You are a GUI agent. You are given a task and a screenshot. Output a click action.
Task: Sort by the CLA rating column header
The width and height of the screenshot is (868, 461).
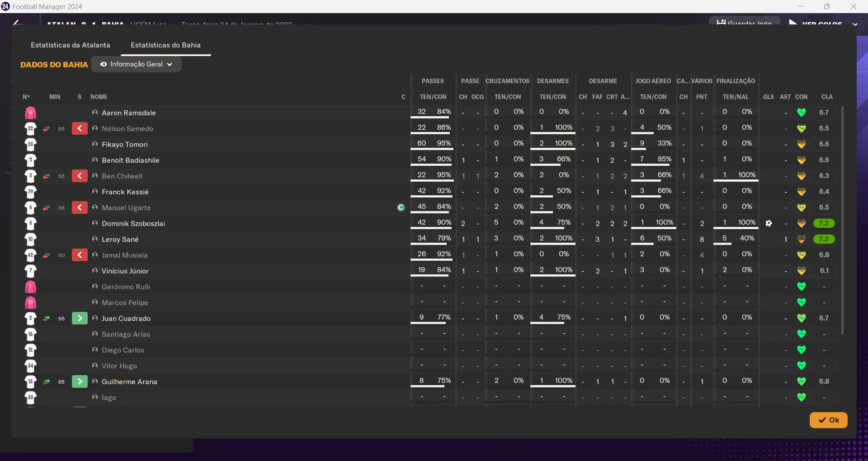click(x=827, y=97)
